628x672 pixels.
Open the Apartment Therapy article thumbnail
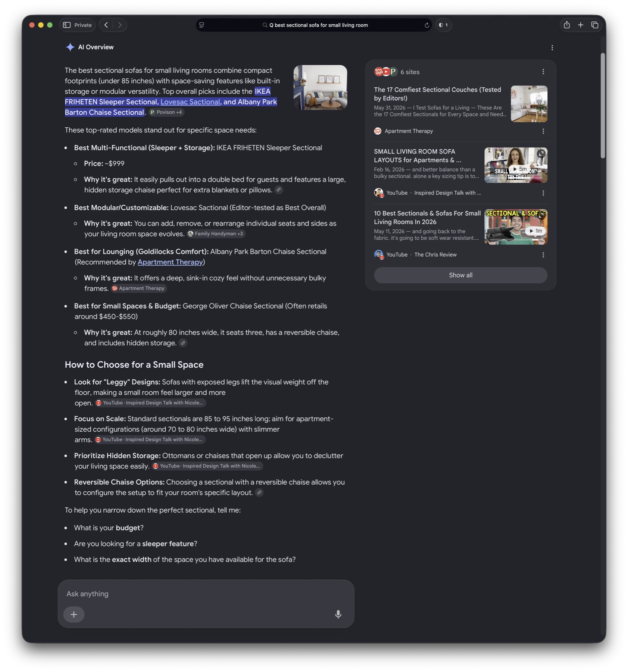coord(529,104)
